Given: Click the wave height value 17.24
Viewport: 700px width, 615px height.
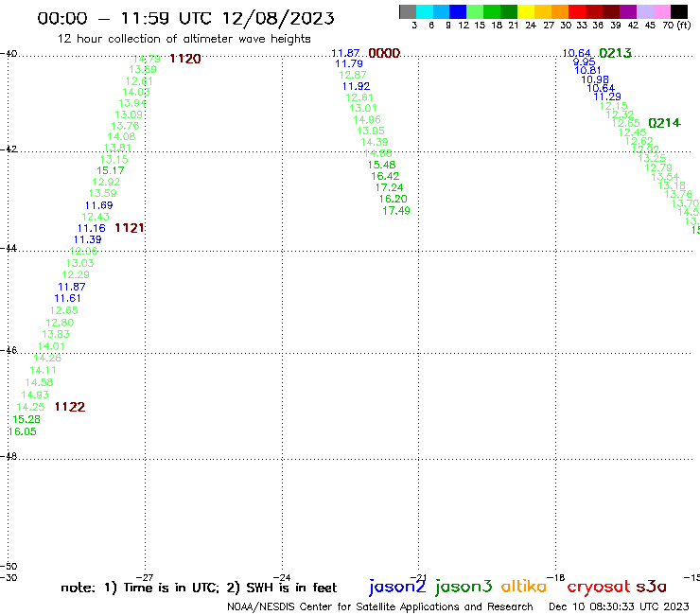Looking at the screenshot, I should (389, 187).
